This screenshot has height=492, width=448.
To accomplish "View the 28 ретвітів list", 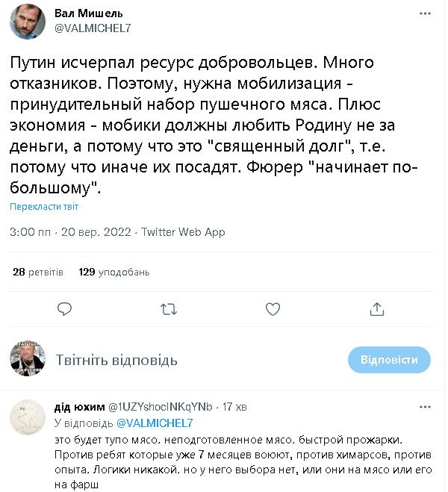I will [x=38, y=272].
